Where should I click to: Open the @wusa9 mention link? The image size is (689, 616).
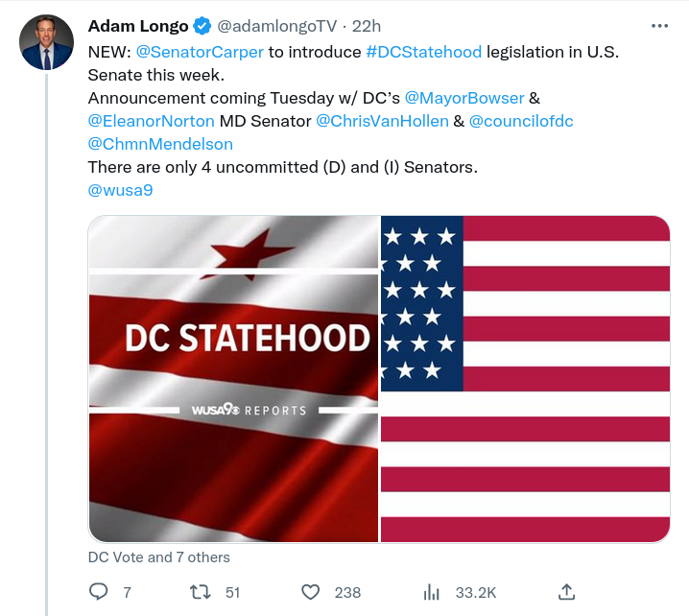tap(120, 190)
